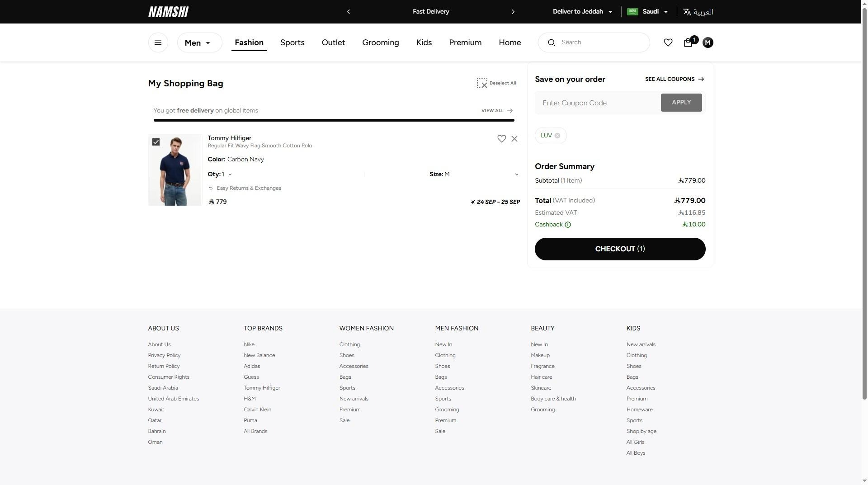Open the hamburger menu icon

click(158, 42)
